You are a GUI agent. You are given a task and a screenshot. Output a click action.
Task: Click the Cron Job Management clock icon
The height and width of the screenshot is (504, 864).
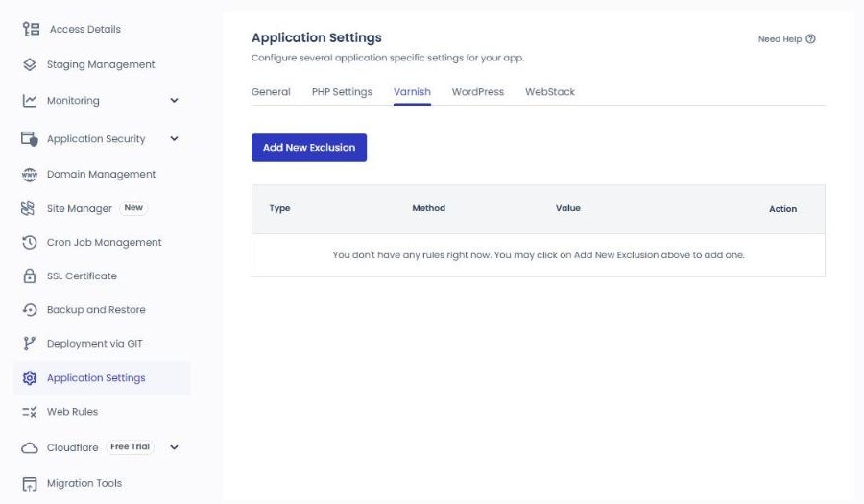click(x=30, y=242)
